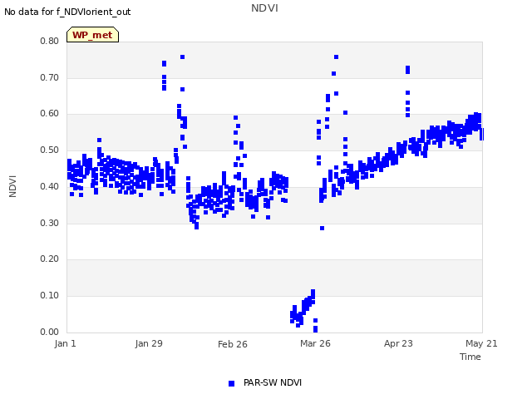Click the 0.10 y-axis tick label

point(50,296)
